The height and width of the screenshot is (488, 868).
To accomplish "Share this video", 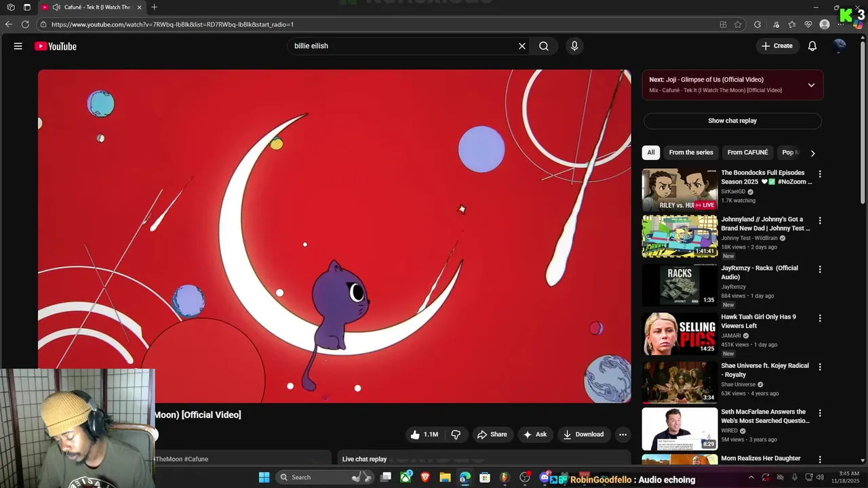I will click(x=492, y=434).
